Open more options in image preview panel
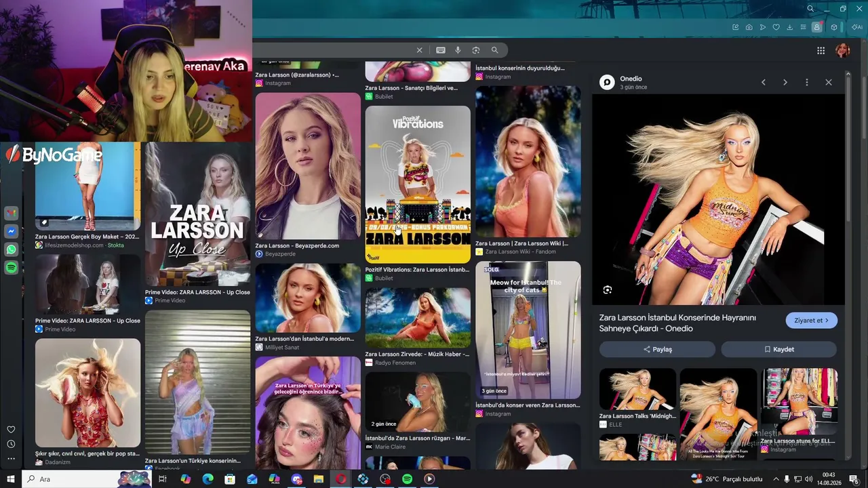868x488 pixels. 807,82
